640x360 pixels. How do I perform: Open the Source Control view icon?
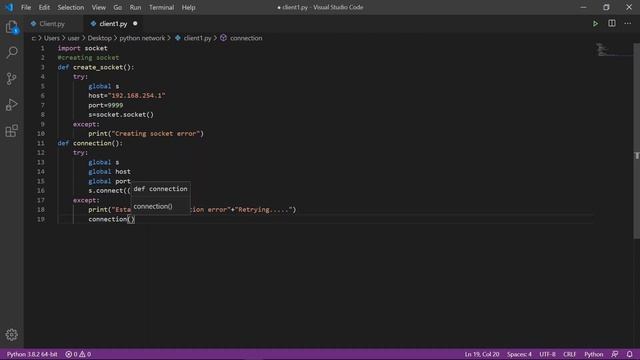(x=12, y=78)
